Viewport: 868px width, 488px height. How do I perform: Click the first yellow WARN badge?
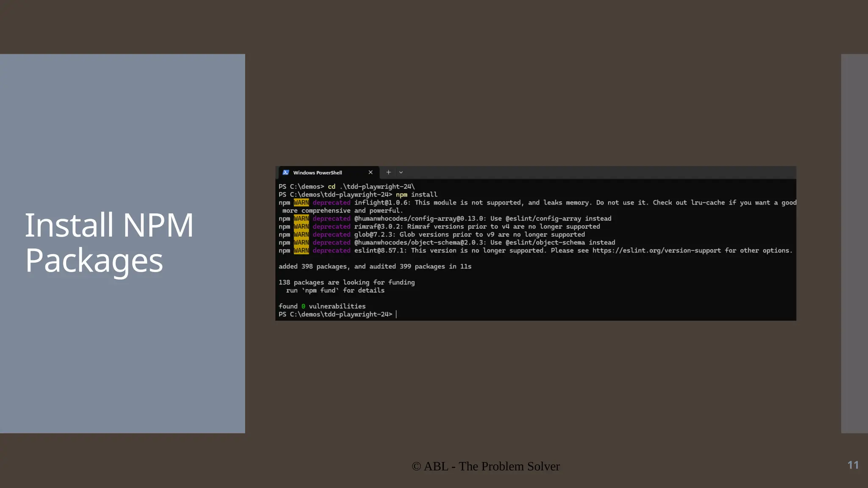301,202
